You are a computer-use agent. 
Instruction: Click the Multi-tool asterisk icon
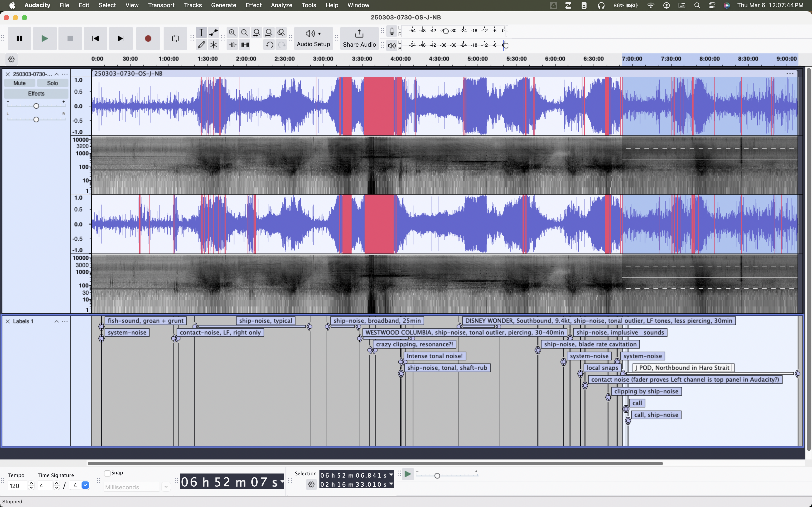pos(213,45)
